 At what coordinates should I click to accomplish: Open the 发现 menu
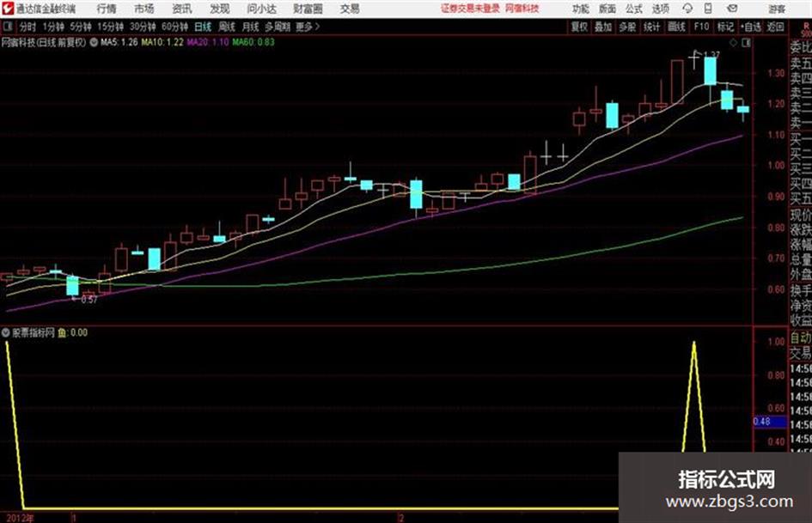[220, 9]
